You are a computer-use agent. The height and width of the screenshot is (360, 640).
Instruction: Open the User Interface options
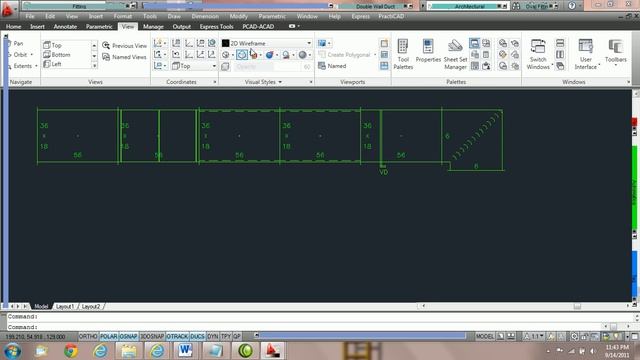(586, 54)
